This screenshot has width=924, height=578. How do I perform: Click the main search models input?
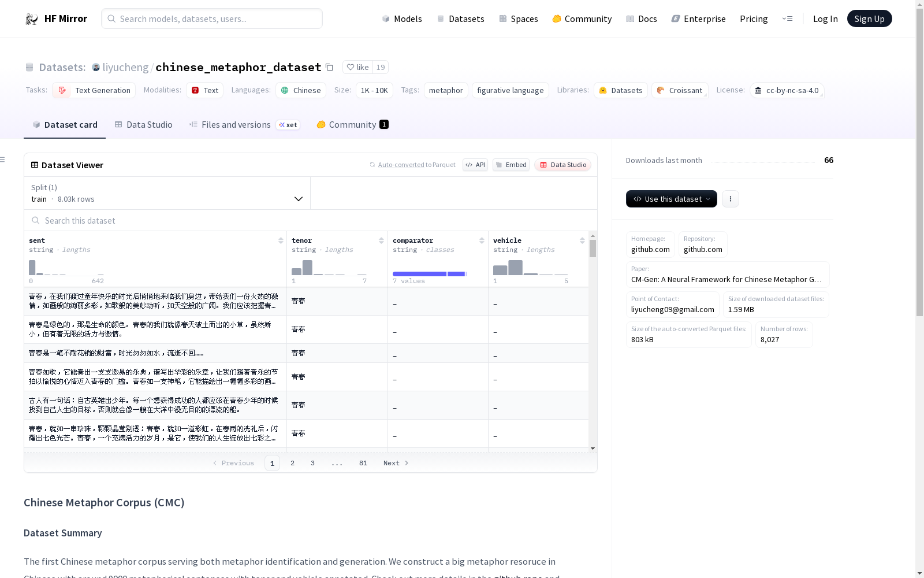(212, 18)
